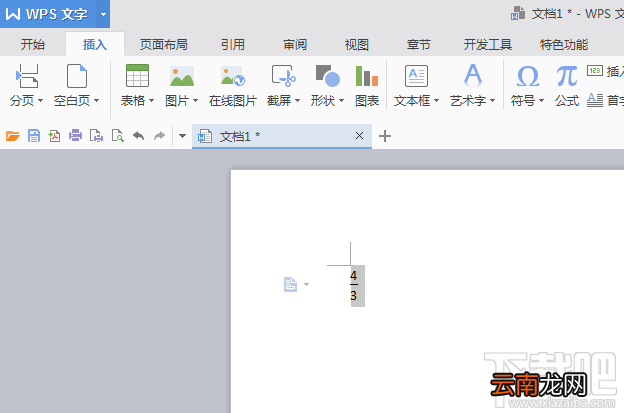Expand the 截屏 dropdown arrow

(297, 101)
